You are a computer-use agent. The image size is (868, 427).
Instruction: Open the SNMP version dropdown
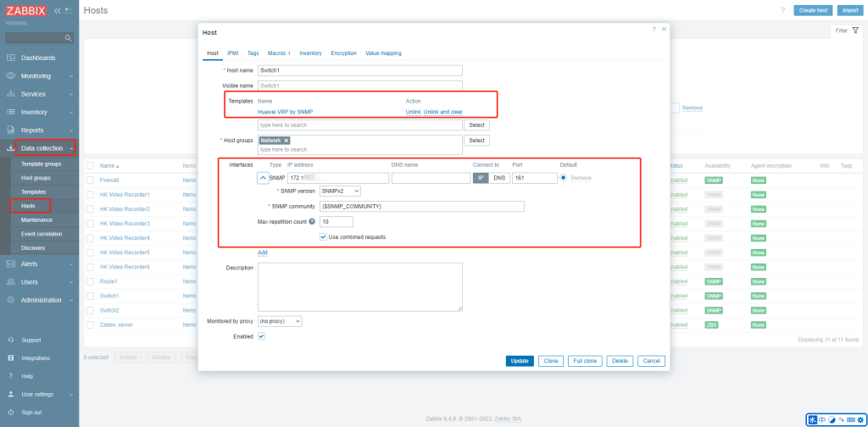tap(340, 191)
